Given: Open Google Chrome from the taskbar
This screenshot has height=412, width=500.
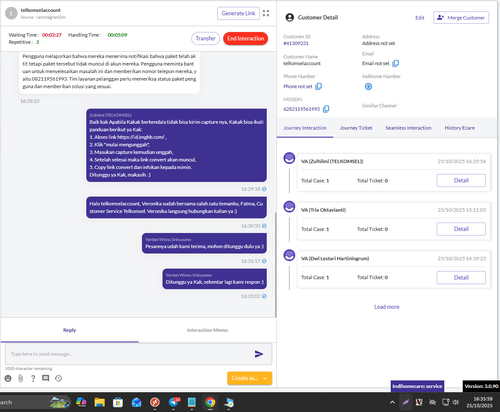Looking at the screenshot, I should pyautogui.click(x=210, y=402).
